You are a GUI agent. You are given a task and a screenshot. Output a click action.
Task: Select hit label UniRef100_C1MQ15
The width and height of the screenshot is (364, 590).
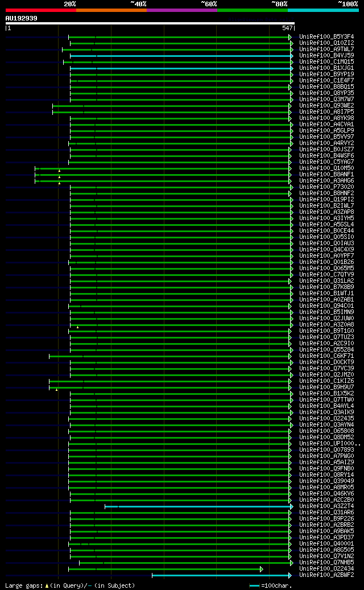coord(326,61)
